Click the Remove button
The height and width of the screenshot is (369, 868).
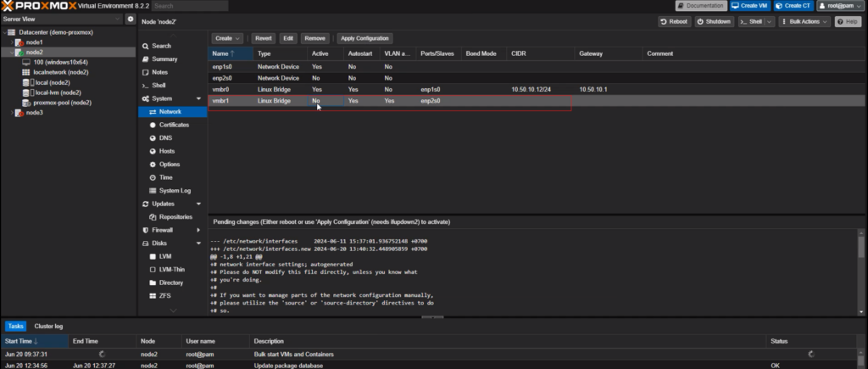click(315, 38)
